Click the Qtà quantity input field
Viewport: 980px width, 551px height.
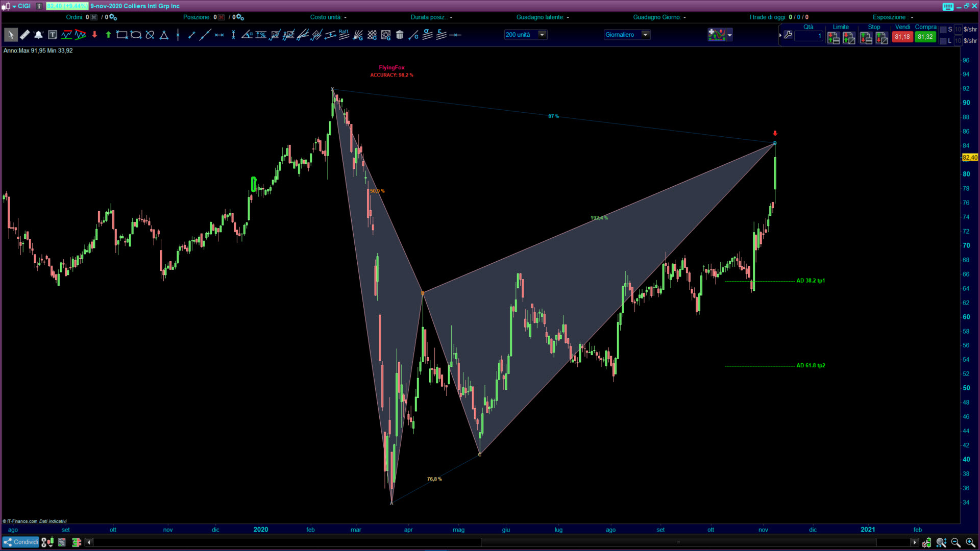808,36
